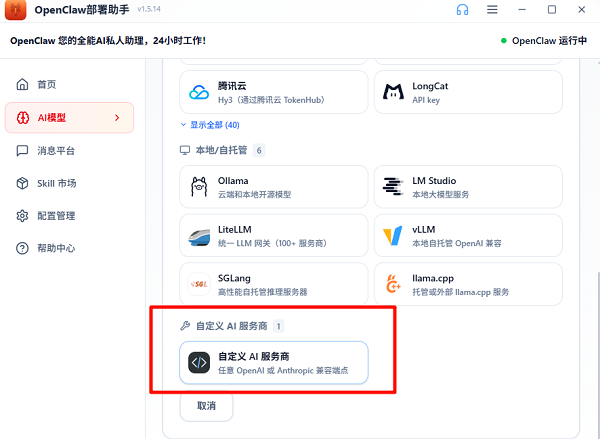
Task: Choose the 自定义 AI 服务商 card
Action: [274, 362]
